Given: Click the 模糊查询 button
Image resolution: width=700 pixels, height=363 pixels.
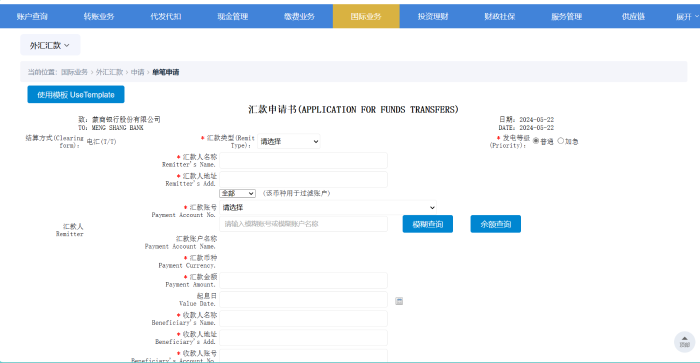Looking at the screenshot, I should (x=428, y=224).
